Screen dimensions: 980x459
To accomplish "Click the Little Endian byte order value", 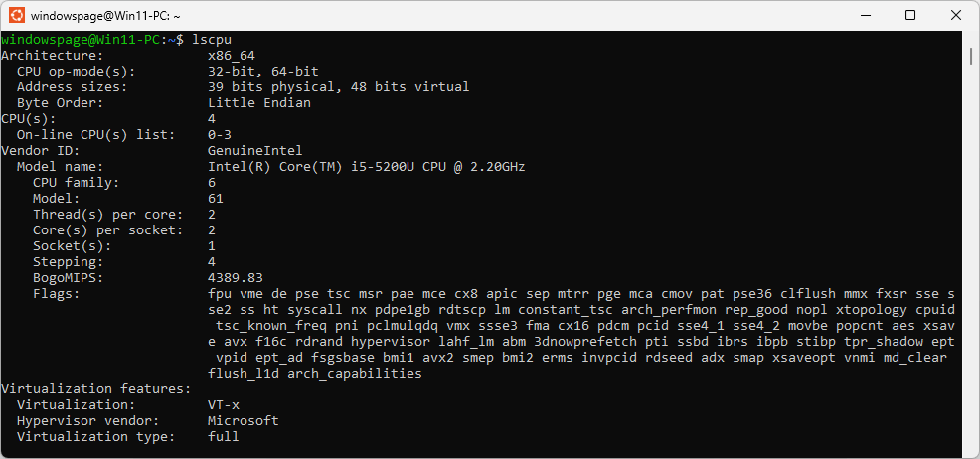I will pos(258,102).
